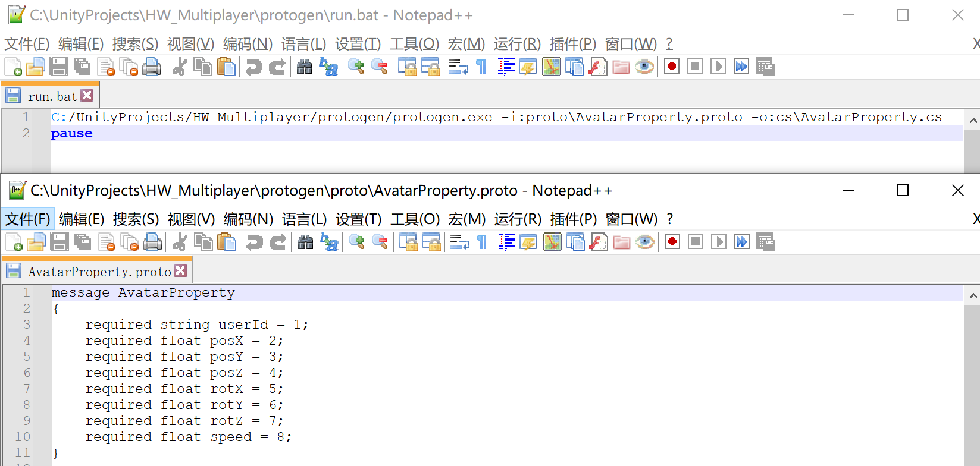
Task: Click Save icon in run.bat window toolbar
Action: (x=59, y=67)
